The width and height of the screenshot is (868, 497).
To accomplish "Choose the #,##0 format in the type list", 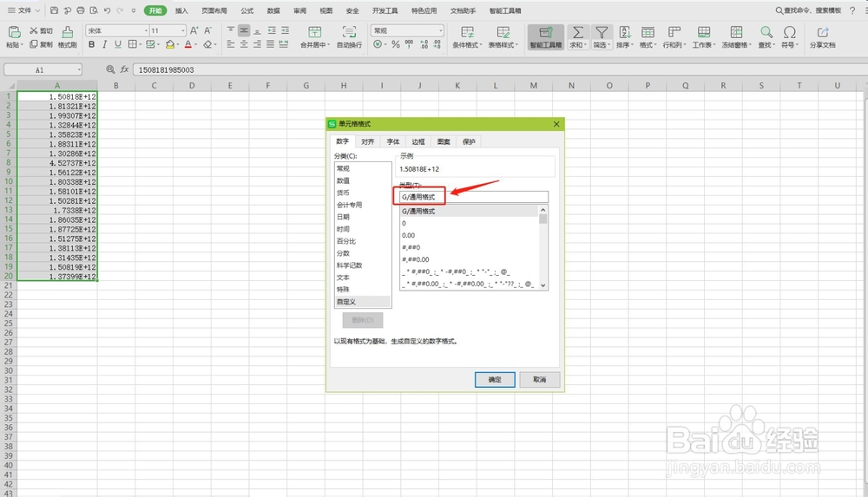I will pos(469,247).
